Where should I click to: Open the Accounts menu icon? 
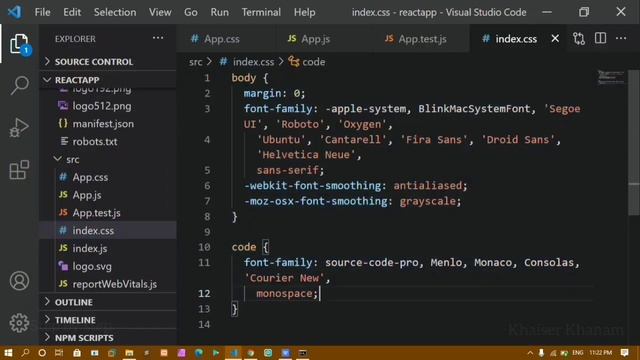(x=19, y=281)
